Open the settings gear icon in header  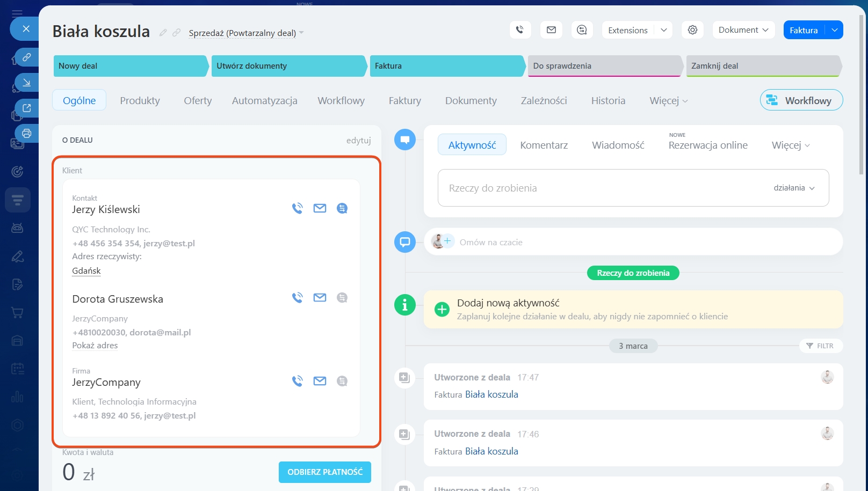point(692,30)
